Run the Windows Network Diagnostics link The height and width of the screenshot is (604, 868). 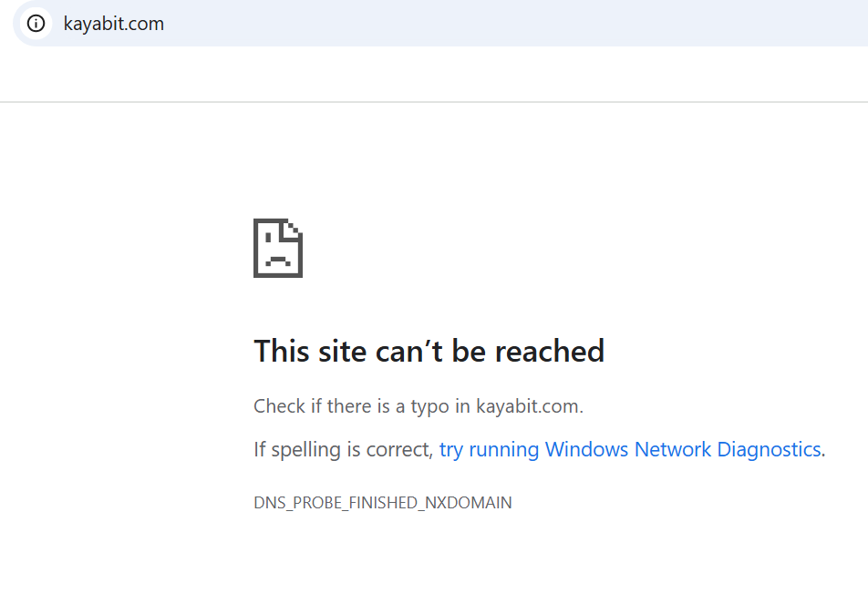[630, 449]
